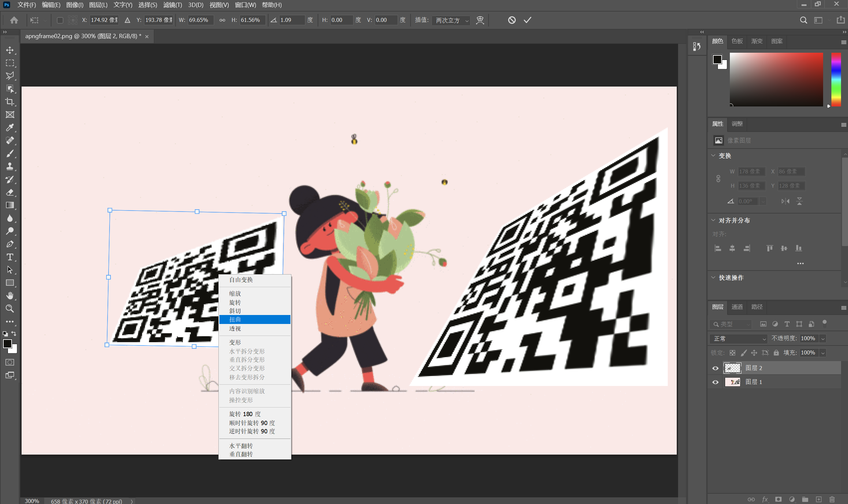Open interpolation dropdown 两次立方
The height and width of the screenshot is (504, 848).
click(x=451, y=20)
